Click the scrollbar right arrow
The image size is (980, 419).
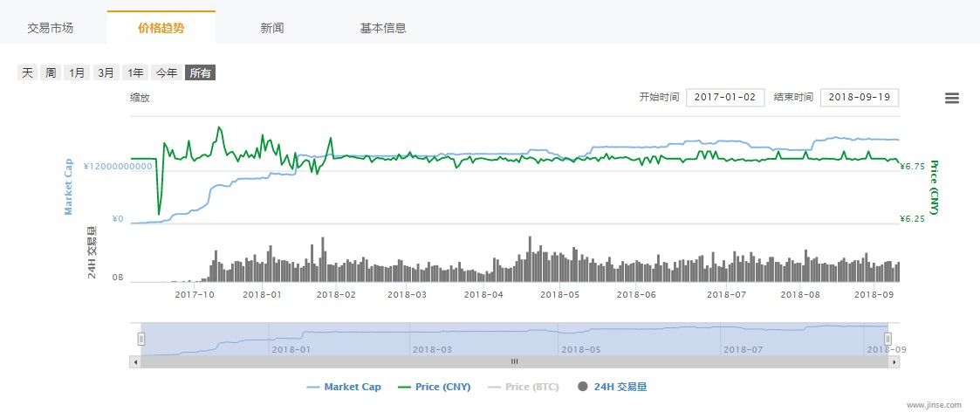click(894, 361)
